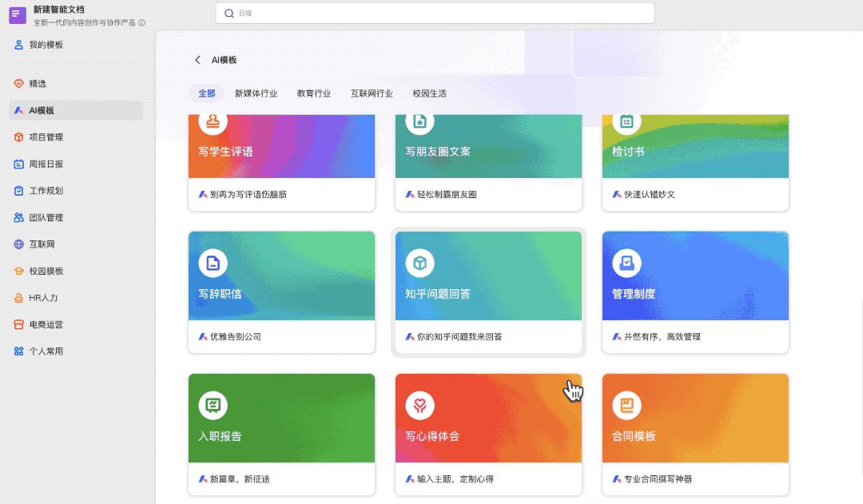Open 周报日报 in the sidebar
Image resolution: width=863 pixels, height=504 pixels.
tap(76, 164)
